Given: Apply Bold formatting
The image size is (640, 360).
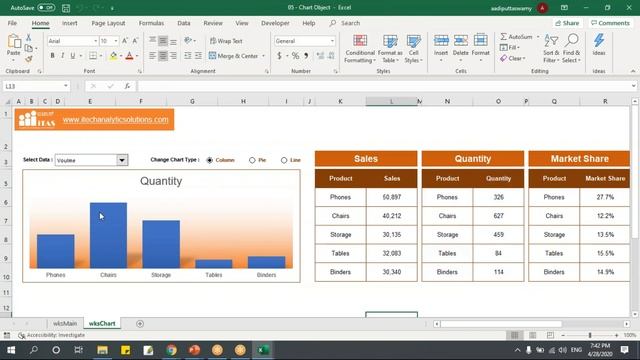Looking at the screenshot, I should coord(52,56).
